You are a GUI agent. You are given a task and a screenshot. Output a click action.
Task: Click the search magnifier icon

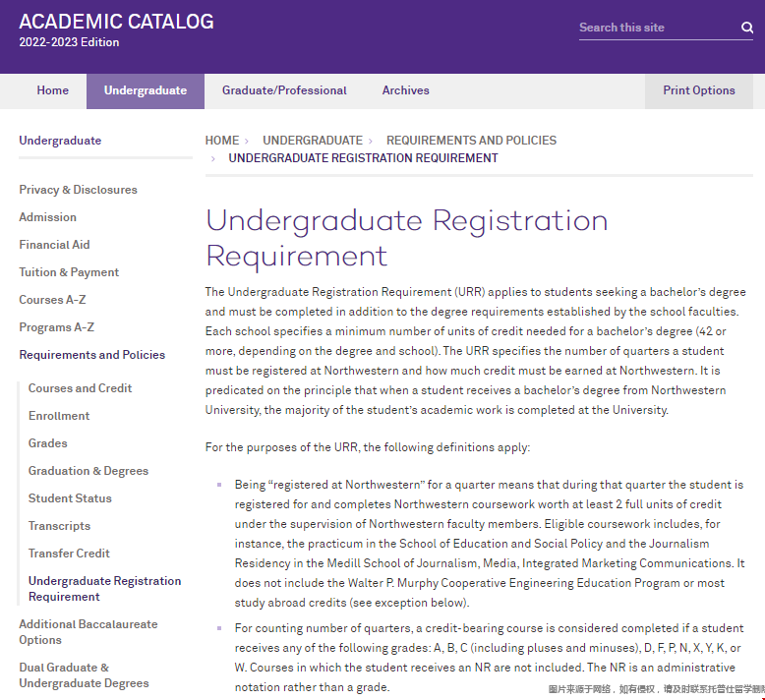click(747, 29)
